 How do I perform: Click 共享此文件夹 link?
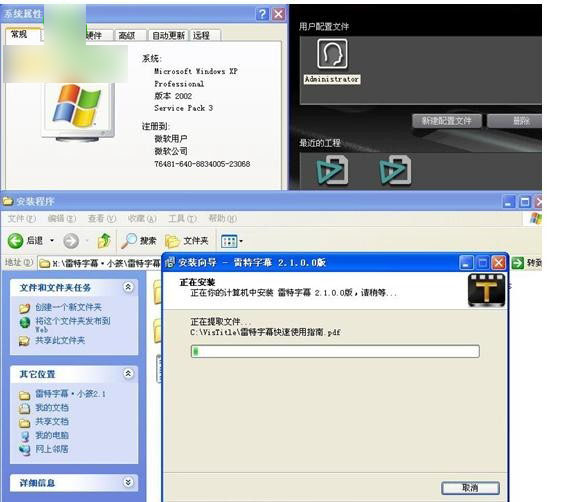tap(60, 340)
